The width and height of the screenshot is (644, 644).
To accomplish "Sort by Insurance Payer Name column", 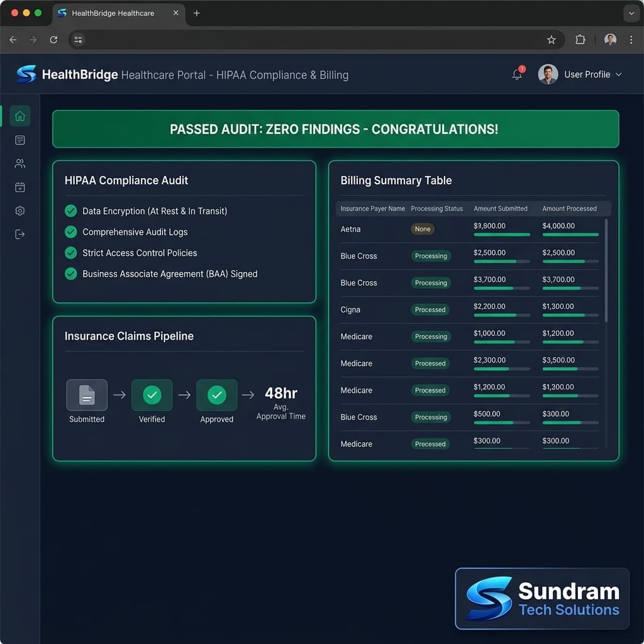I will (372, 209).
